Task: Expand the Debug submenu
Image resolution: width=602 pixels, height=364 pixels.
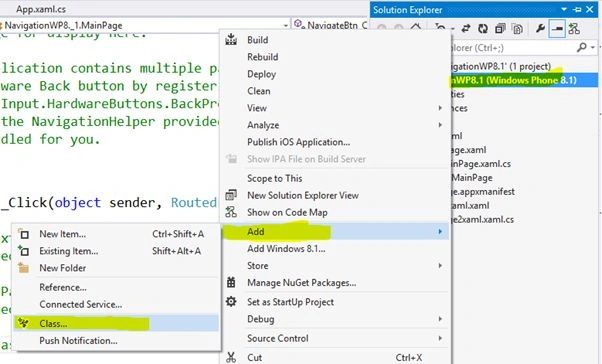Action: 334,319
